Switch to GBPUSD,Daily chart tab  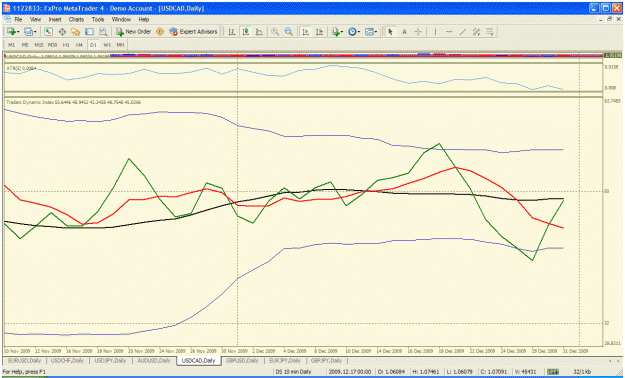[x=242, y=360]
